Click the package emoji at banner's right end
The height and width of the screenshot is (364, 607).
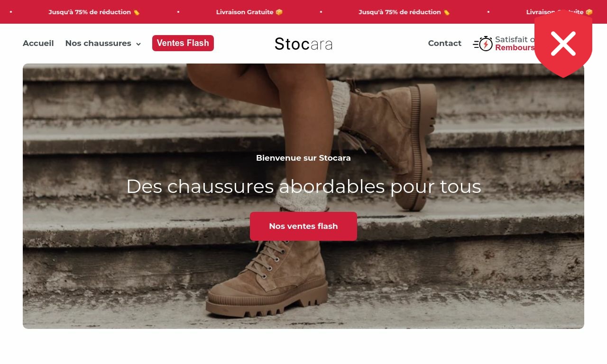pos(589,12)
